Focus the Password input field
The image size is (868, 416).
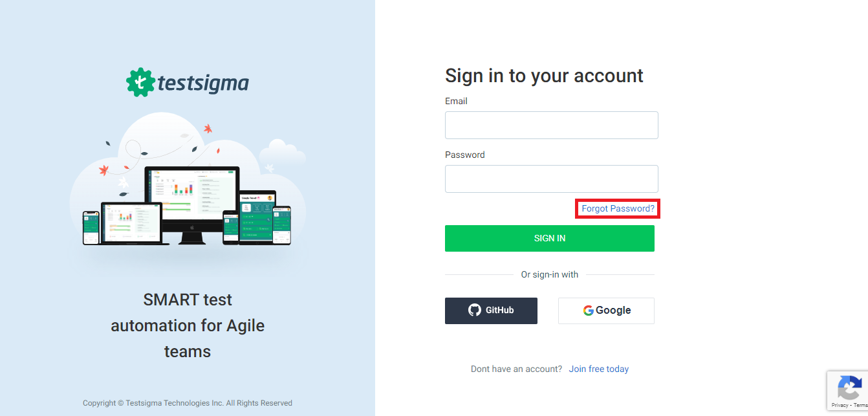pyautogui.click(x=551, y=179)
